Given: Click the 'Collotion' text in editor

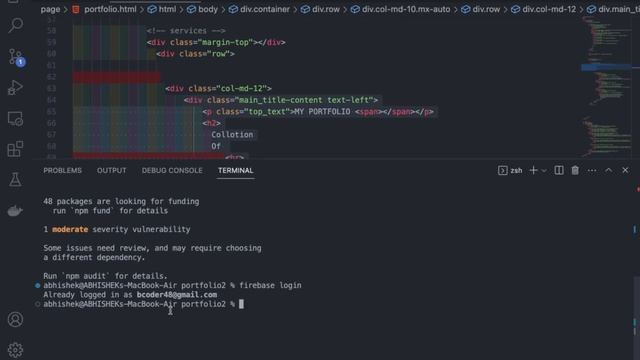Looking at the screenshot, I should tap(232, 135).
